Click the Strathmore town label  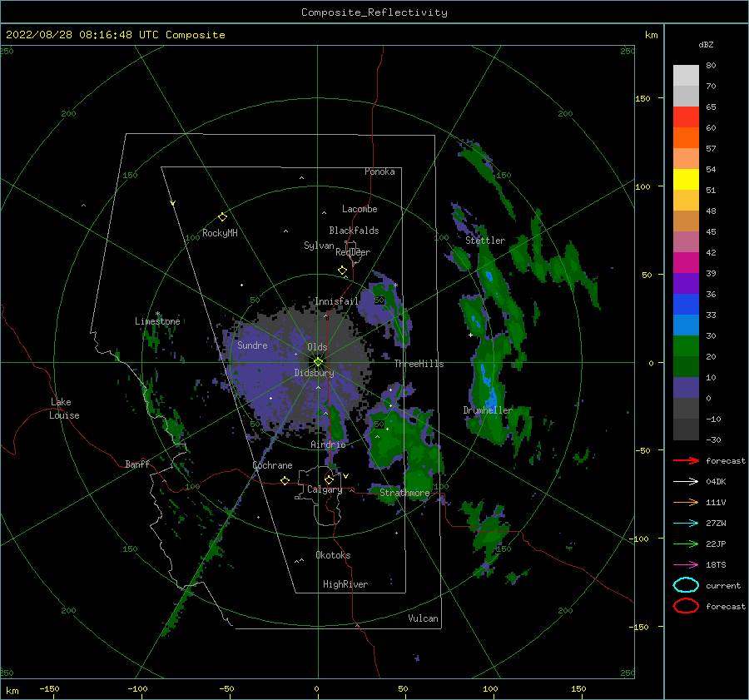[x=405, y=492]
